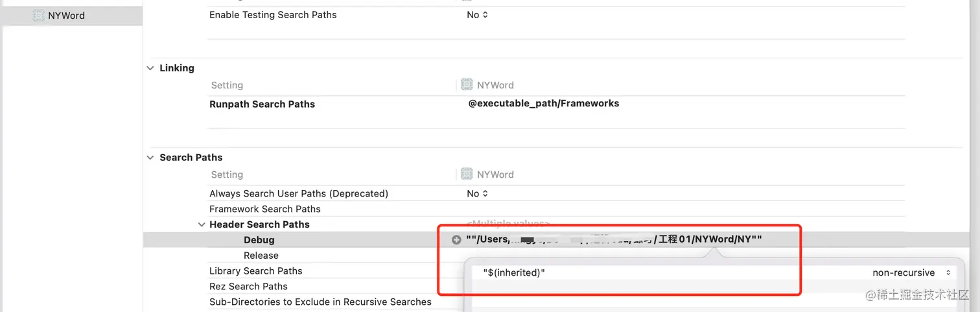This screenshot has width=980, height=312.
Task: Collapse the Linking section
Action: point(150,68)
